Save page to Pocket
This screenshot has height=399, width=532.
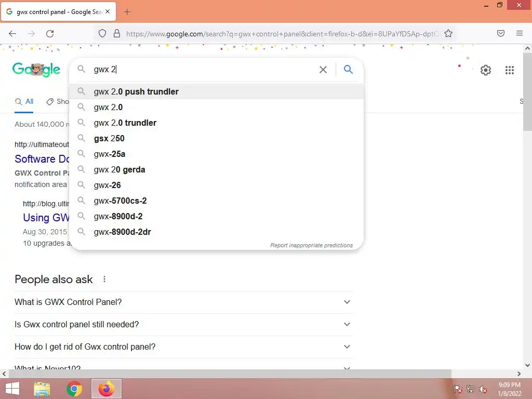pyautogui.click(x=500, y=33)
